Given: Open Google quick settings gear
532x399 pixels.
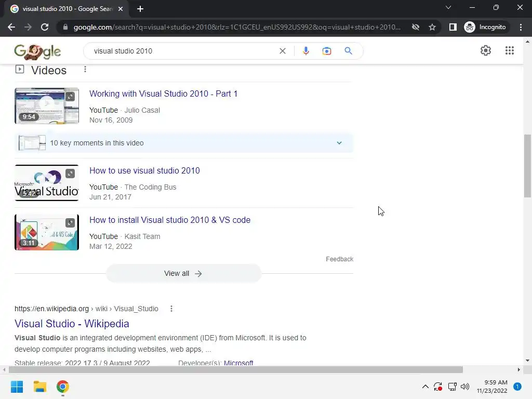Looking at the screenshot, I should pyautogui.click(x=486, y=50).
